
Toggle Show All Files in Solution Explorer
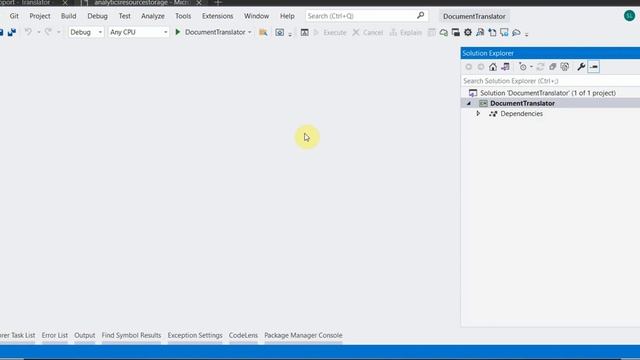(x=565, y=67)
